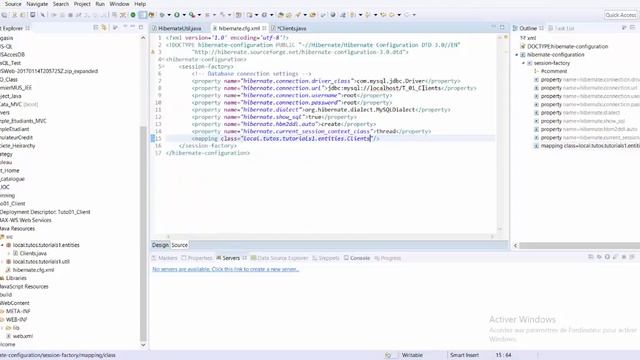Open the Help menu
Image resolution: width=640 pixels, height=360 pixels.
click(140, 4)
